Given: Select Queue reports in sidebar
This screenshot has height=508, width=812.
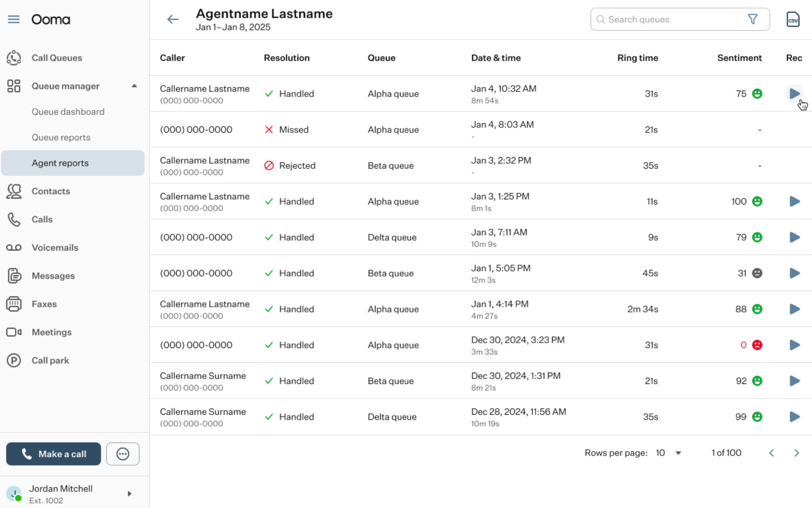Looking at the screenshot, I should click(x=61, y=137).
